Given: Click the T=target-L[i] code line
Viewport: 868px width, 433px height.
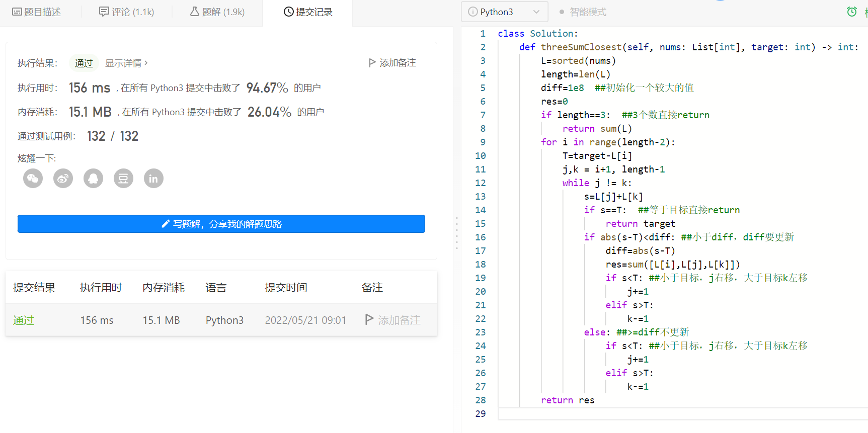Looking at the screenshot, I should [597, 156].
